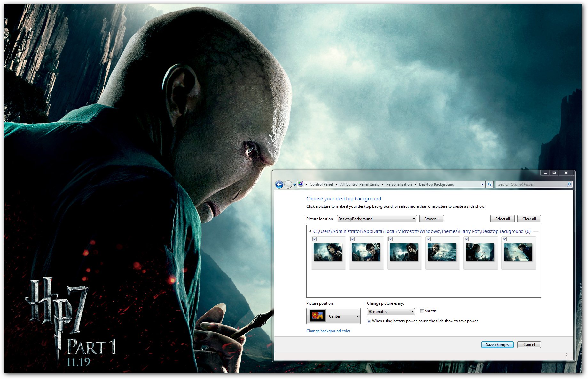Select the second wallpaper thumbnail image

(x=366, y=252)
